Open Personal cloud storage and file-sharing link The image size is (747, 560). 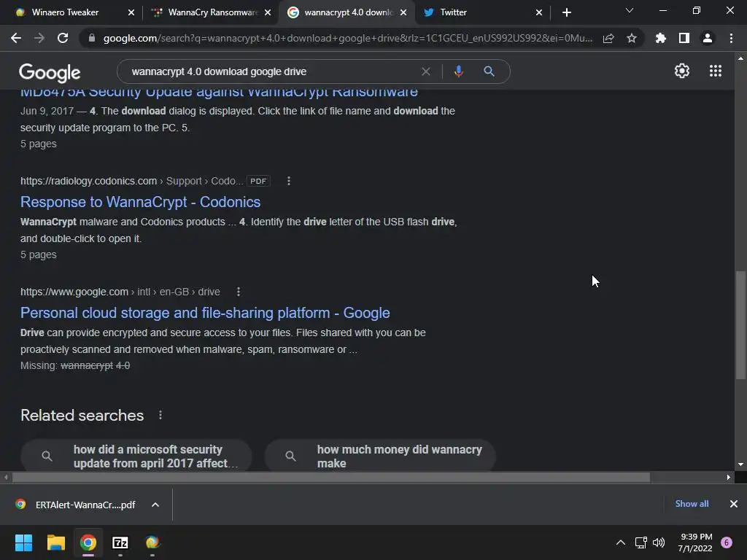pos(205,313)
